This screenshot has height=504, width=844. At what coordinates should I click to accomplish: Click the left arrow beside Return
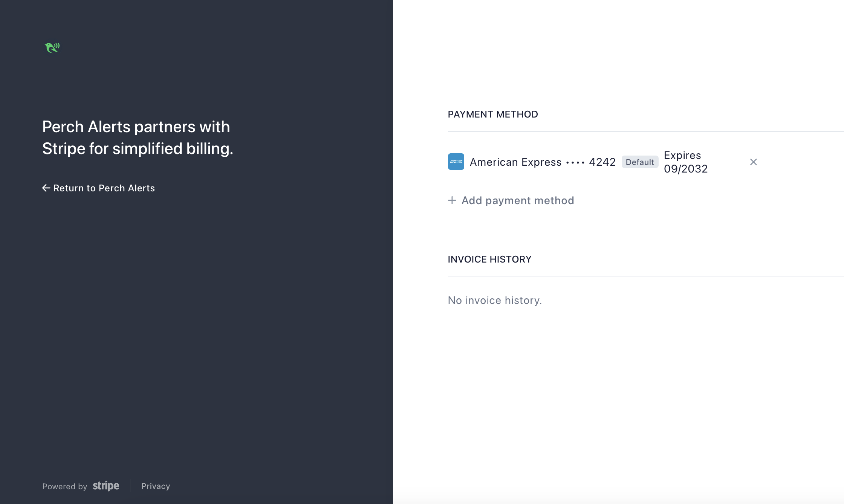pos(46,188)
